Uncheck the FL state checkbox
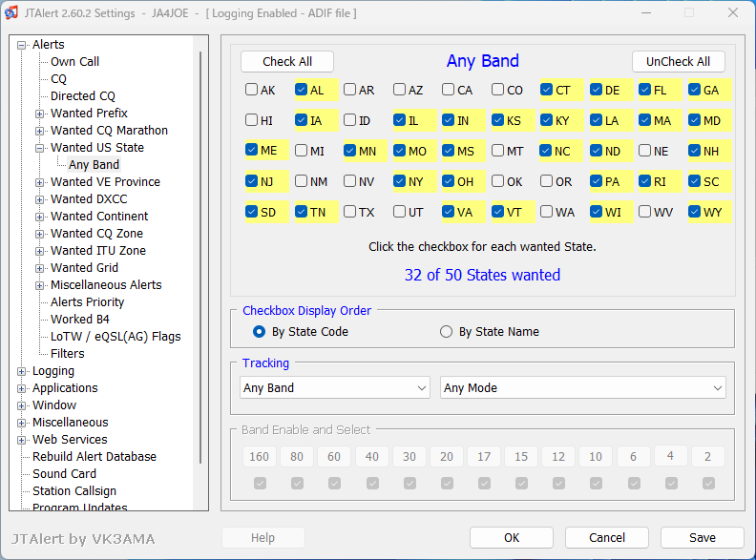The image size is (756, 560). click(644, 90)
